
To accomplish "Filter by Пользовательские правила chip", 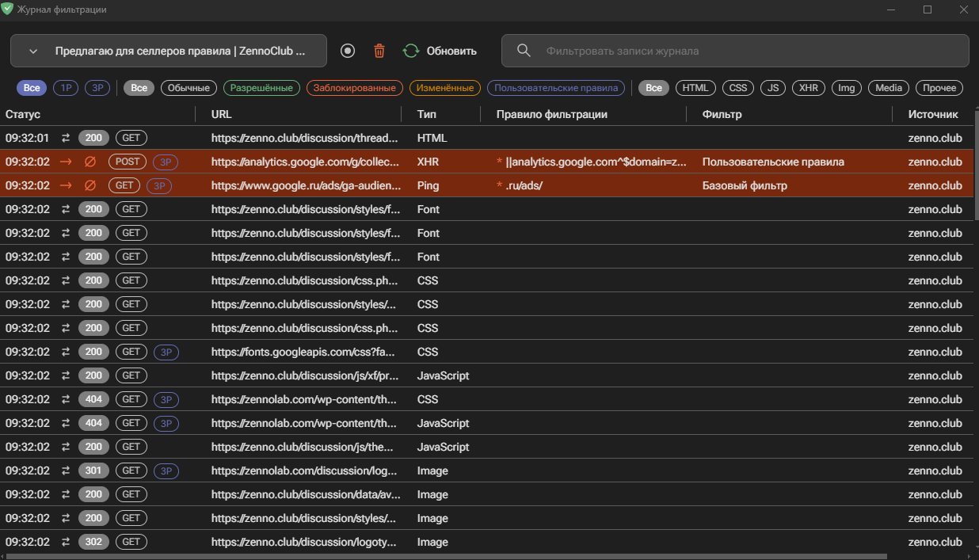I will tap(555, 88).
